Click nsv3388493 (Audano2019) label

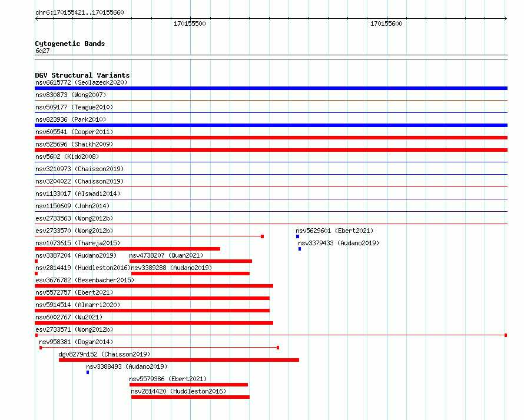tap(127, 366)
